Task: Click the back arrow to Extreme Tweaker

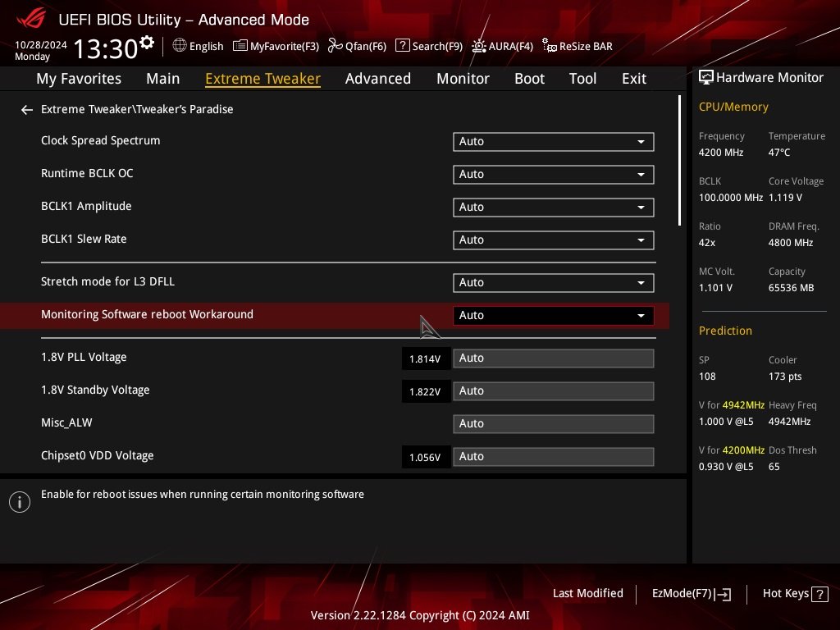Action: [27, 110]
